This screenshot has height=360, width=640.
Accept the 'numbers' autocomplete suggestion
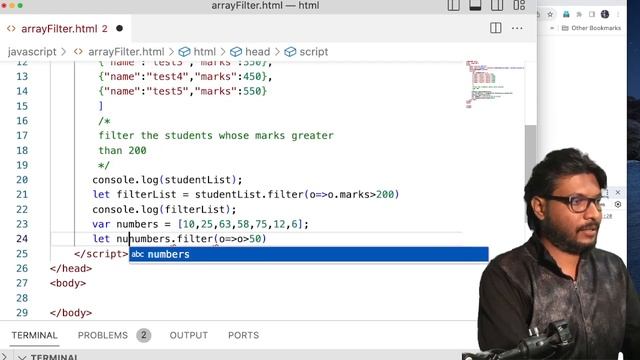pyautogui.click(x=309, y=254)
